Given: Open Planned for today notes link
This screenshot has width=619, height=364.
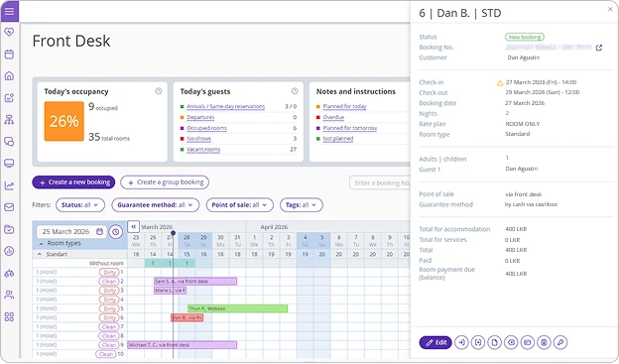Looking at the screenshot, I should click(x=344, y=106).
